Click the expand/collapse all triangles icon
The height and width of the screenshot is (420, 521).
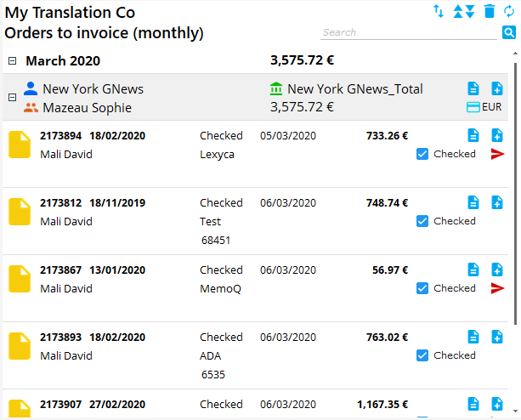463,11
